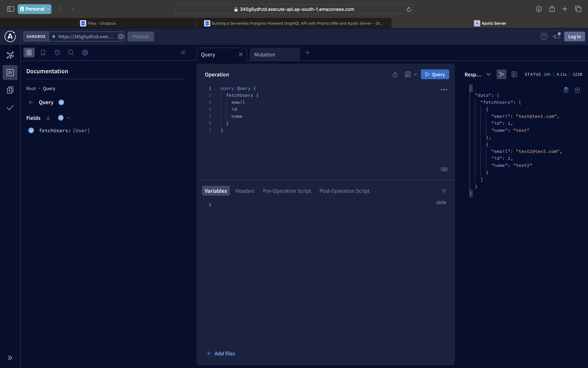Reload the page in the address bar
The height and width of the screenshot is (368, 588).
click(x=409, y=9)
